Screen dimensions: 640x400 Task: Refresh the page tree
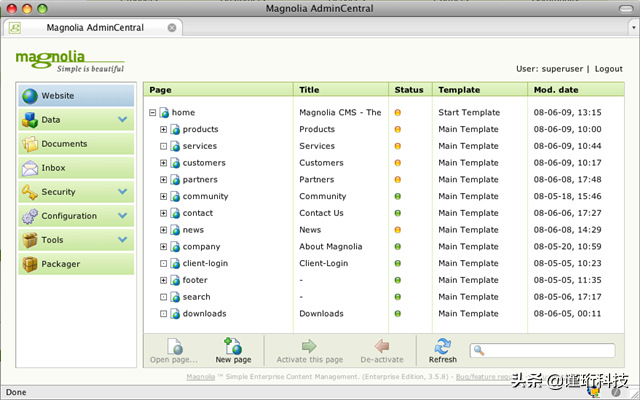coord(442,351)
